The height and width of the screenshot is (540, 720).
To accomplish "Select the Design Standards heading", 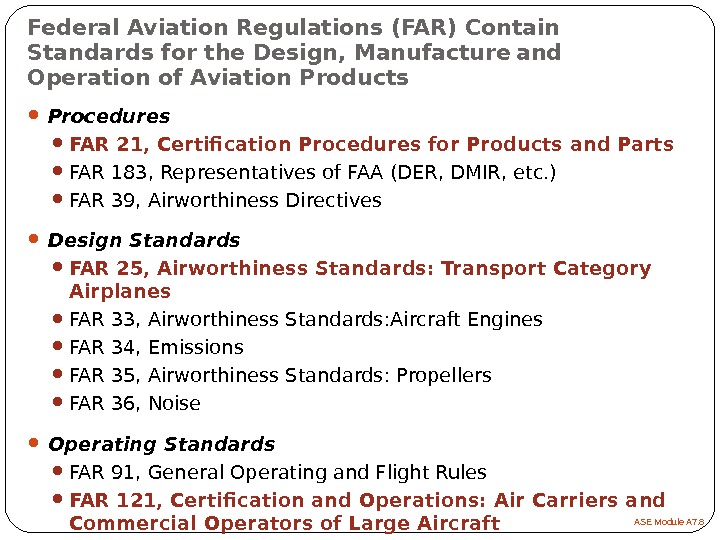I will pyautogui.click(x=144, y=241).
